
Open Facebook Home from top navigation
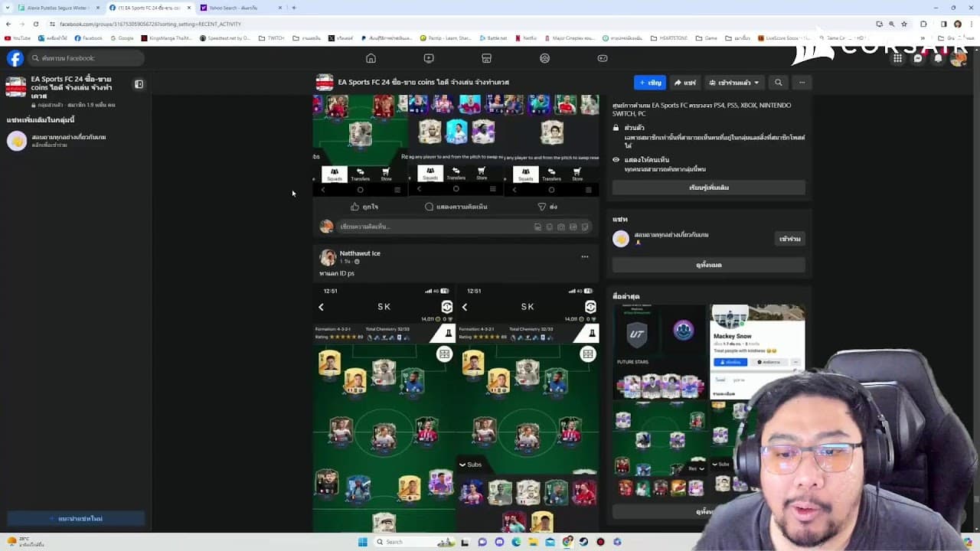[371, 58]
